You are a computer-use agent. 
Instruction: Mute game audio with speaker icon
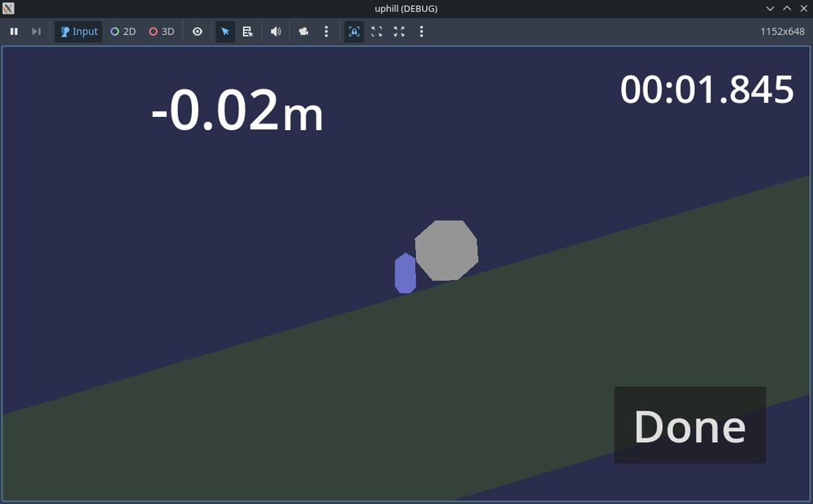point(276,32)
